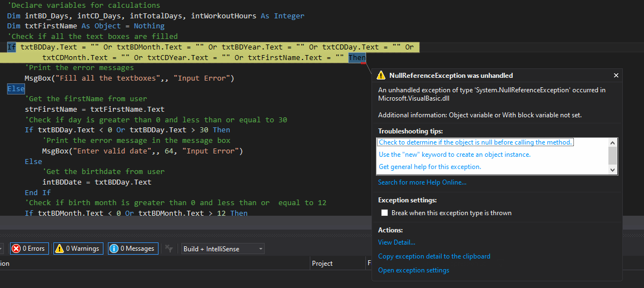This screenshot has width=644, height=288.
Task: Sort Error List by Project column
Action: [x=323, y=264]
